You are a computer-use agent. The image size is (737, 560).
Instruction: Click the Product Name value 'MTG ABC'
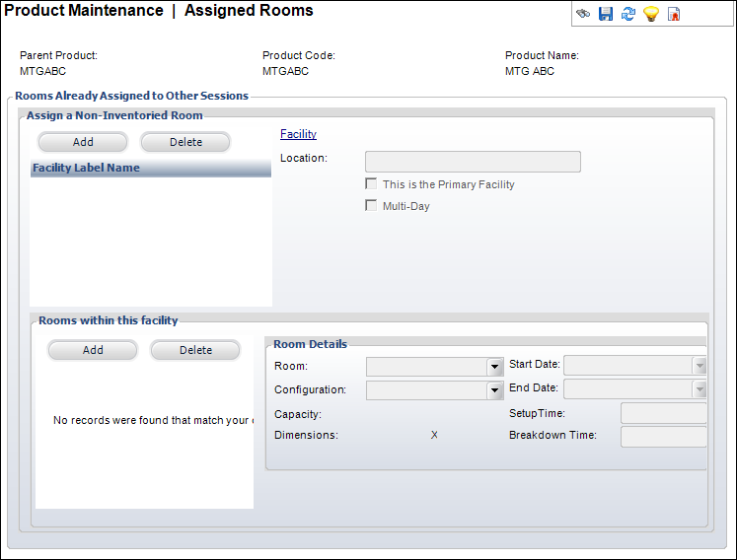530,71
